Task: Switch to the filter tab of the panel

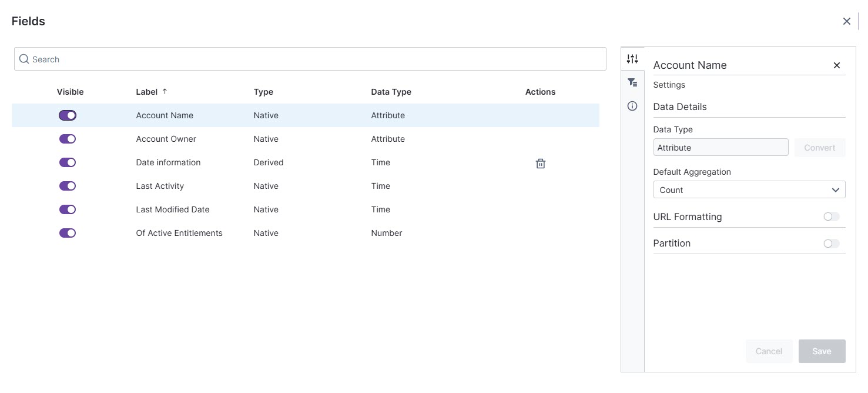Action: [632, 82]
